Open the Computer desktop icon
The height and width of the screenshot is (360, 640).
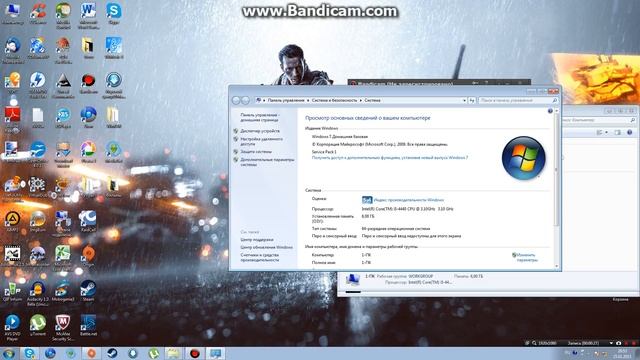tap(12, 13)
